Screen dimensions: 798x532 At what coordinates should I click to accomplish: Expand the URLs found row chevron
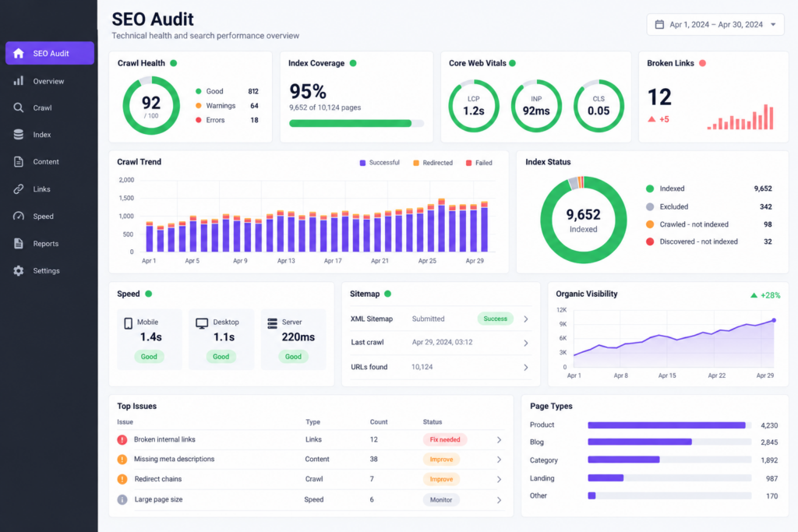coord(526,367)
